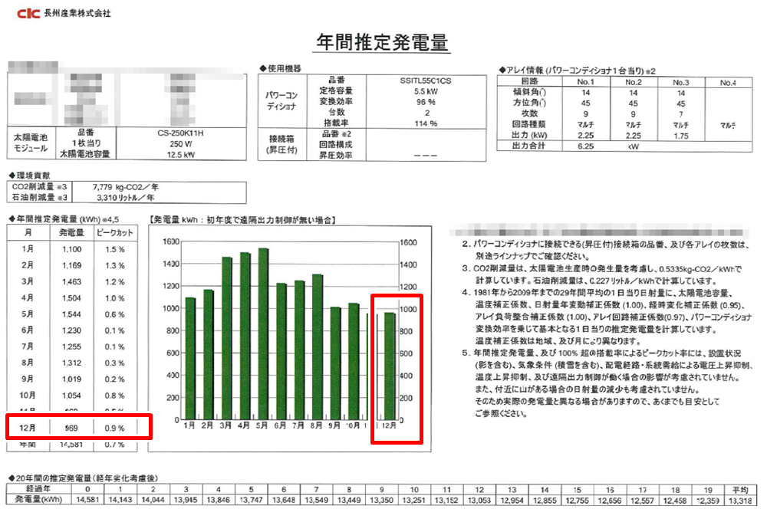Click the No.3 output value 1.75
The height and width of the screenshot is (532, 767).
tap(680, 136)
